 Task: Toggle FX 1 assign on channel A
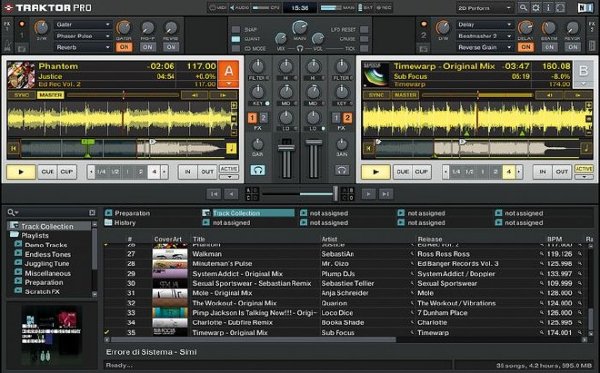coord(252,118)
